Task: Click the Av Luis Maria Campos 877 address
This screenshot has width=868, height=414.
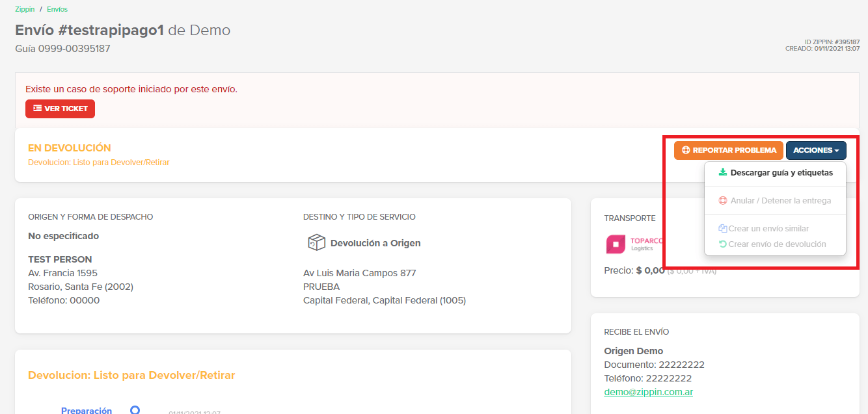Action: click(x=360, y=273)
